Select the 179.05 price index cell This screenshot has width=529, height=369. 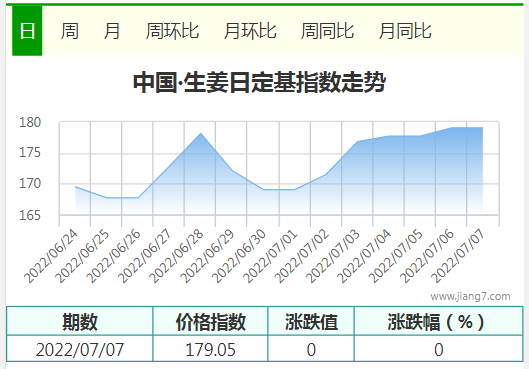click(210, 349)
